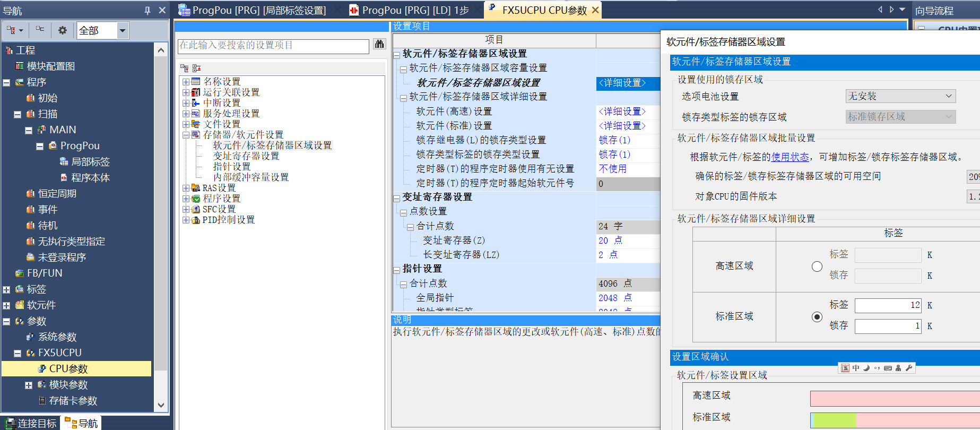This screenshot has height=430, width=980.
Task: Select the 高速区域 radio button
Action: tap(817, 266)
